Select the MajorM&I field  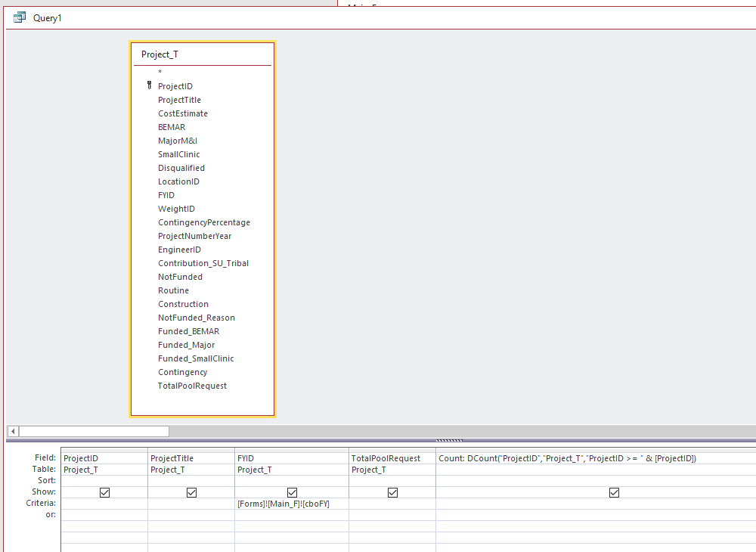(178, 141)
